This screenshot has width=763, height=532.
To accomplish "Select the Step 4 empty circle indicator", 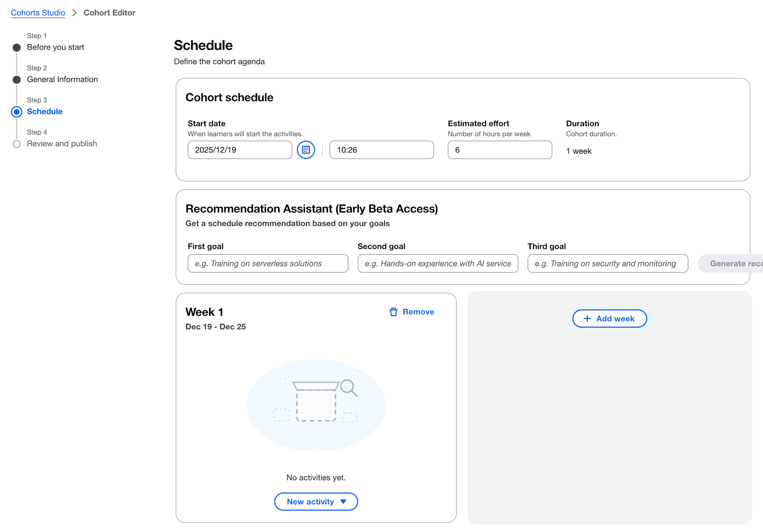I will click(17, 144).
